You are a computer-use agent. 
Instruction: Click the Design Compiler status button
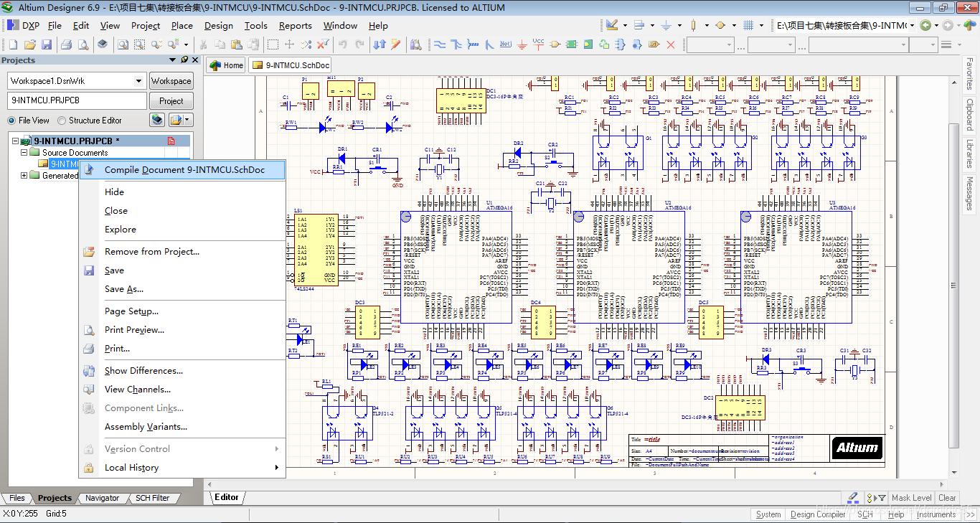coord(818,514)
